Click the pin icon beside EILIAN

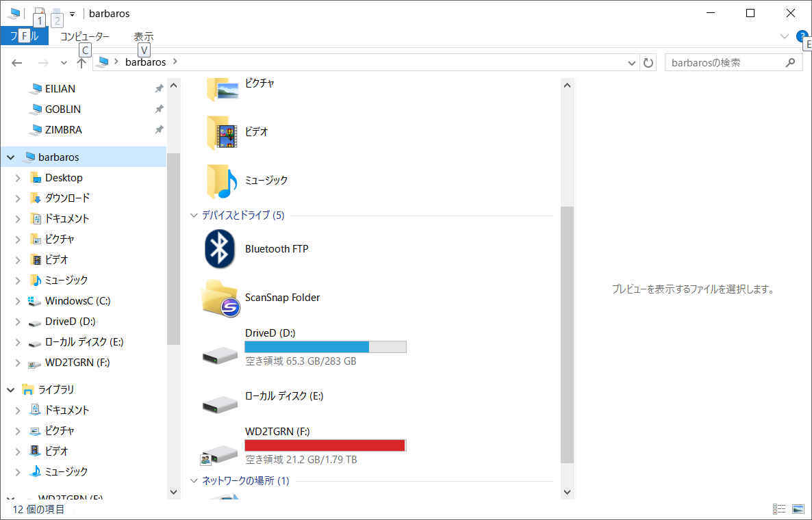159,88
